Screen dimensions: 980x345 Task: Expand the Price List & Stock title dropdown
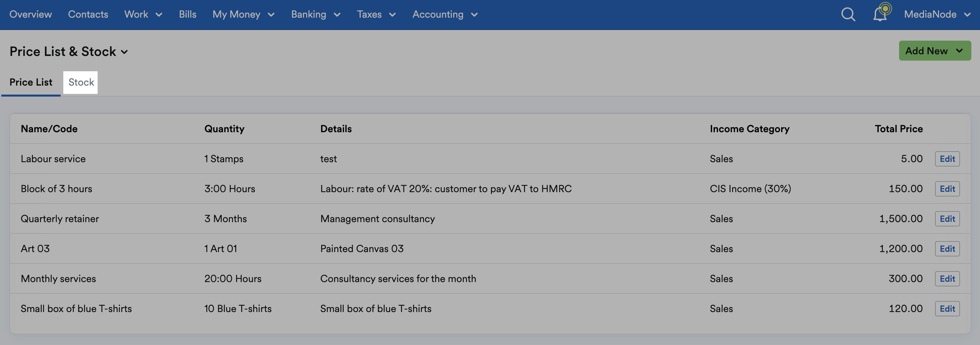[x=124, y=52]
